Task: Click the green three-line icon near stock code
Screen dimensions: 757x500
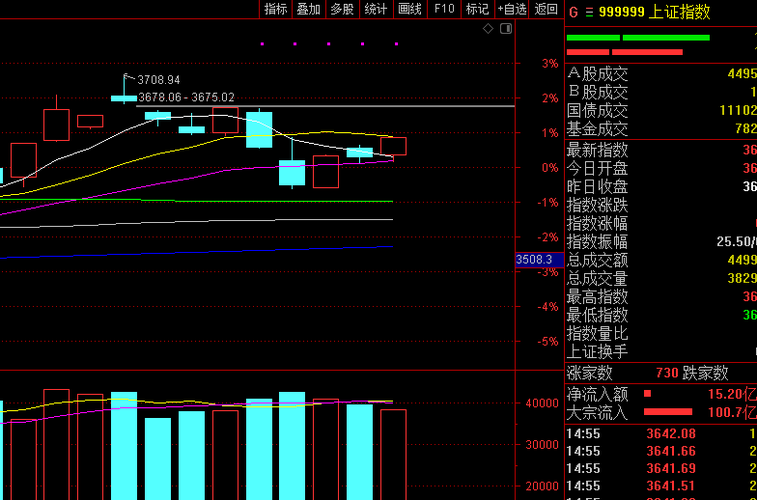Action: 589,13
